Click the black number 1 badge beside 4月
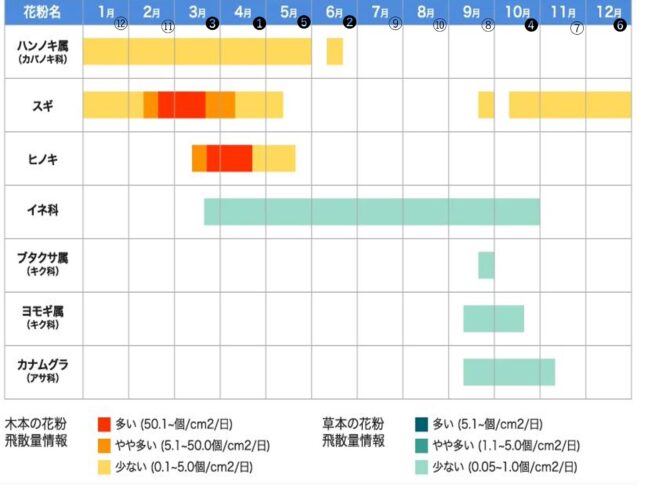 click(x=259, y=24)
